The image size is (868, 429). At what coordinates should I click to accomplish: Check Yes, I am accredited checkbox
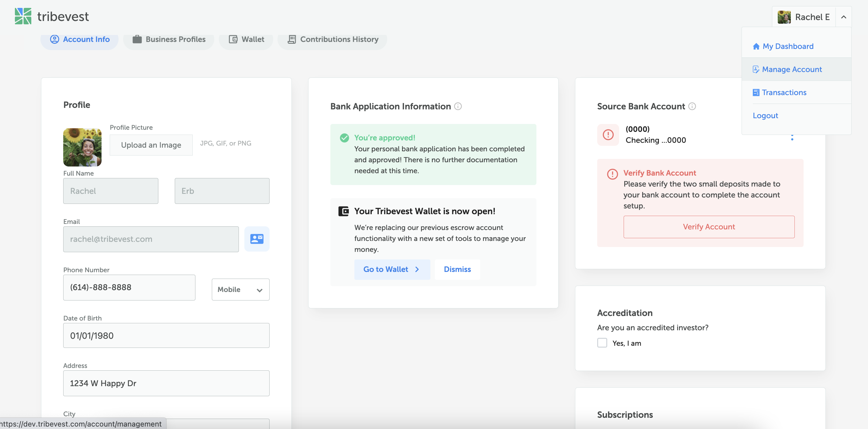click(602, 343)
